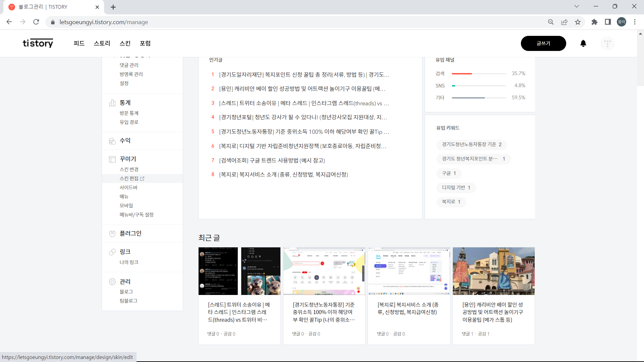Open 방문 통계 in the sidebar
644x362 pixels.
click(x=129, y=113)
